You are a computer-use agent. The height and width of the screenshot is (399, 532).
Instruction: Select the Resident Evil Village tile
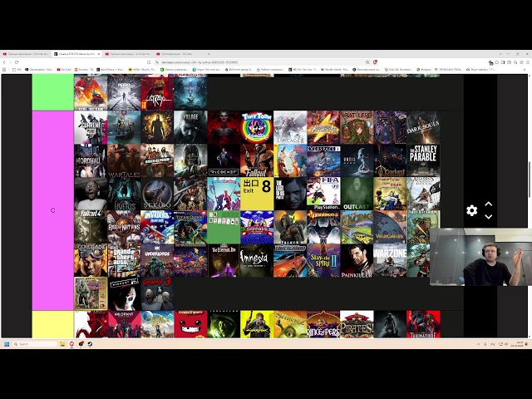tap(190, 127)
